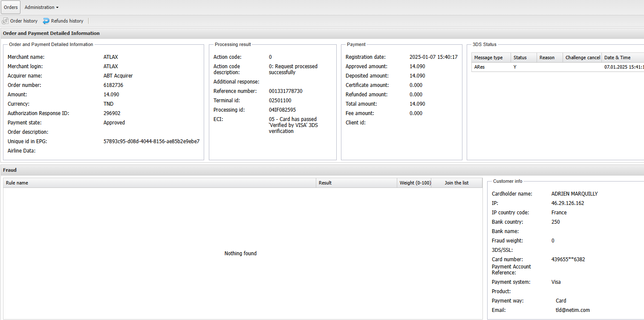
Task: Open the Refunds history link
Action: click(67, 21)
